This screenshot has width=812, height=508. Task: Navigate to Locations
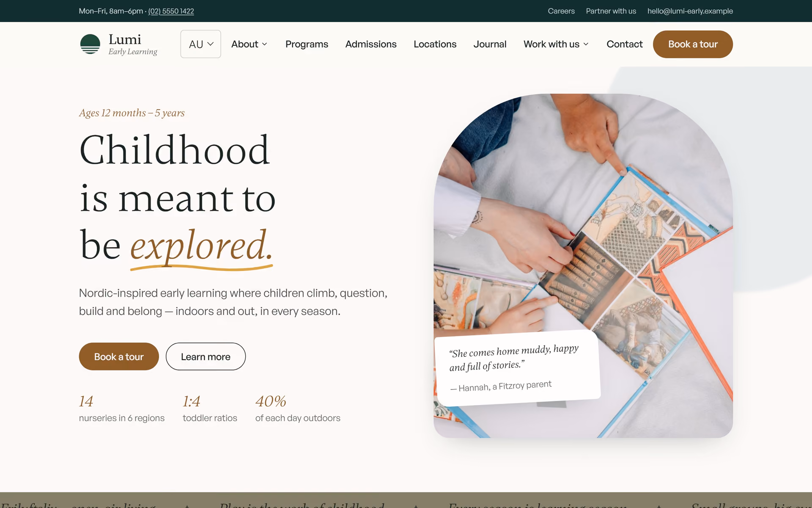(435, 44)
